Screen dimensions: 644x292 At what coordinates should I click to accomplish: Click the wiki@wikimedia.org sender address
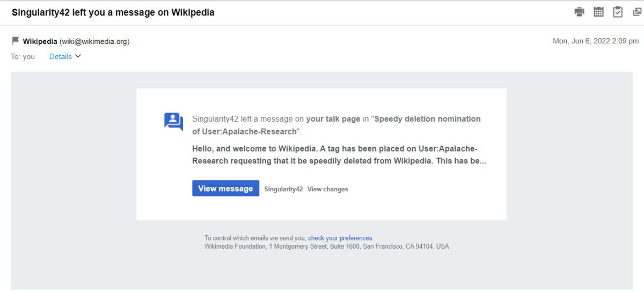coord(94,41)
